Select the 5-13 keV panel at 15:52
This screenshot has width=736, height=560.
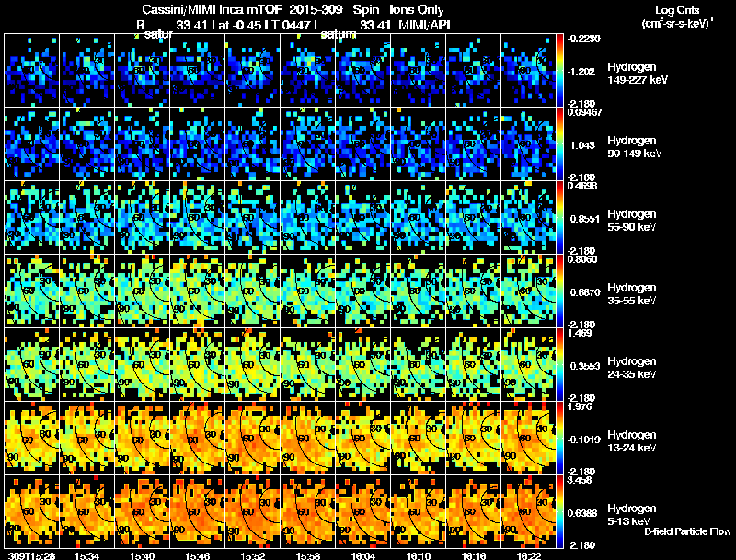tap(252, 512)
